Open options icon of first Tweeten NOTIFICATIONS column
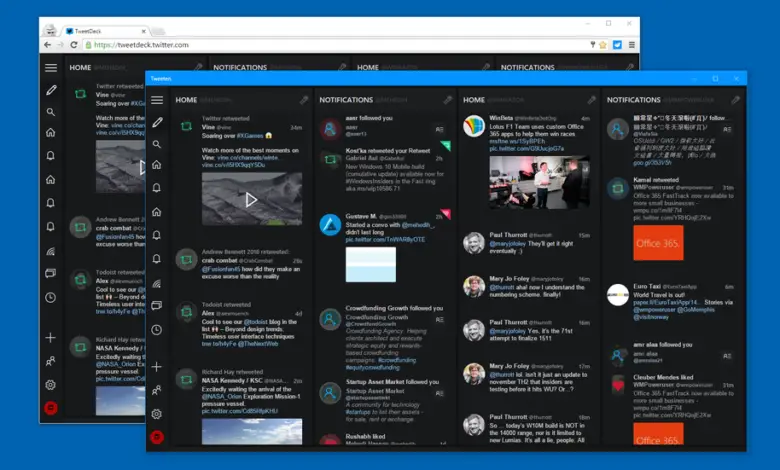This screenshot has height=470, width=780. [448, 100]
